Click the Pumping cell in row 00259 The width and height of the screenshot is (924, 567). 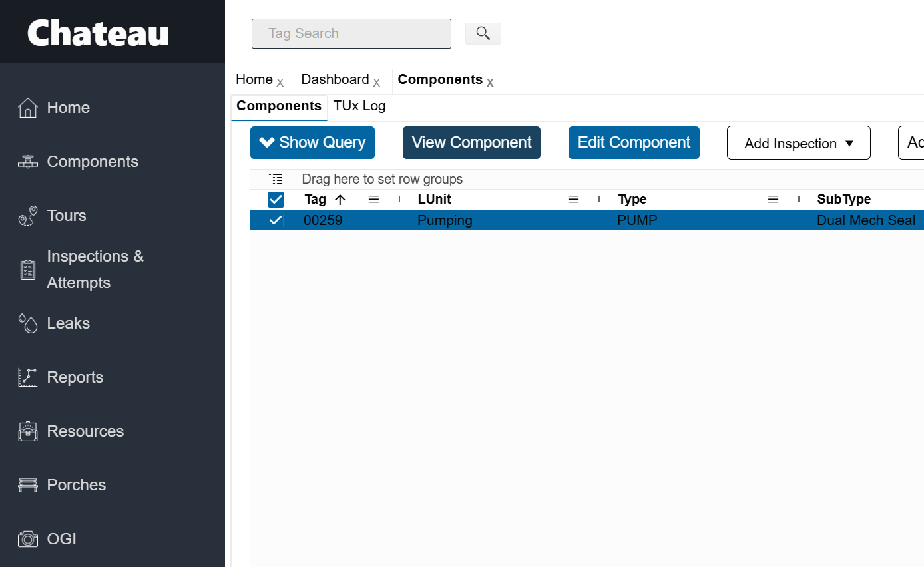point(445,220)
